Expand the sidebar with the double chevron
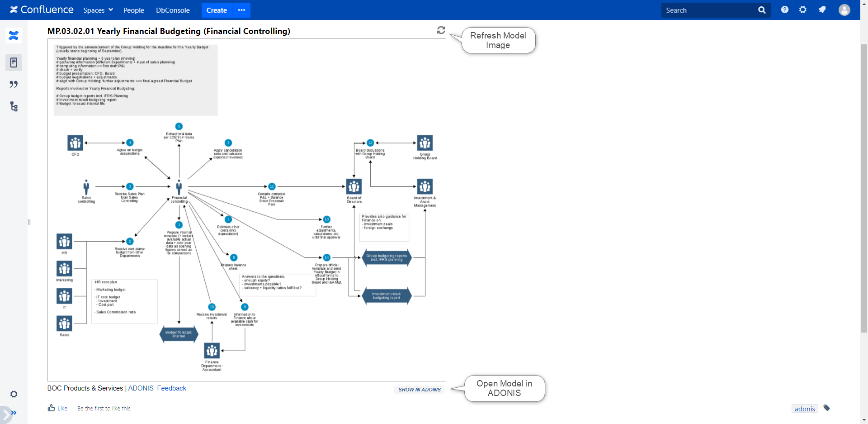The height and width of the screenshot is (424, 868). click(14, 413)
